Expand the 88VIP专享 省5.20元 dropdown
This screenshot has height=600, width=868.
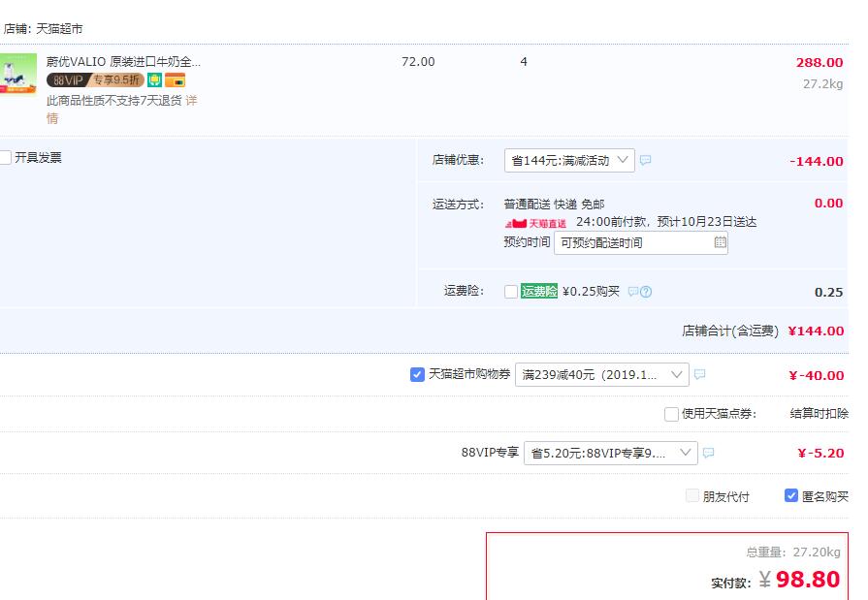click(x=611, y=453)
